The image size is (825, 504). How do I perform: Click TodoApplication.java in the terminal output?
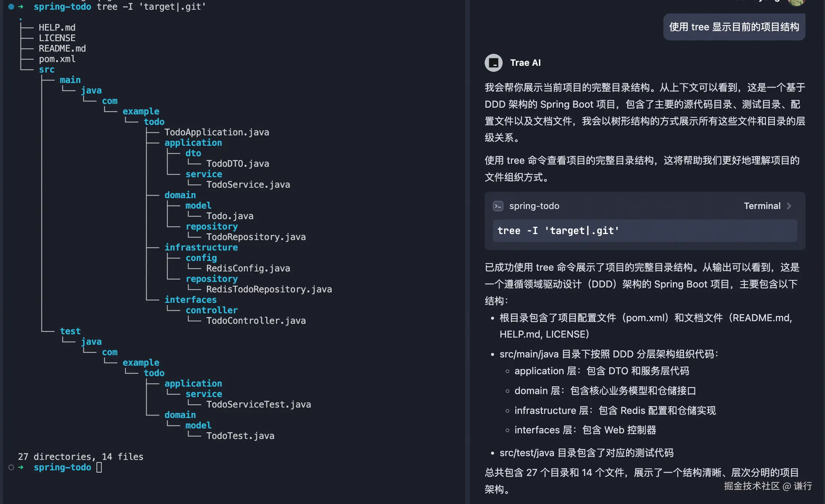[x=217, y=132]
